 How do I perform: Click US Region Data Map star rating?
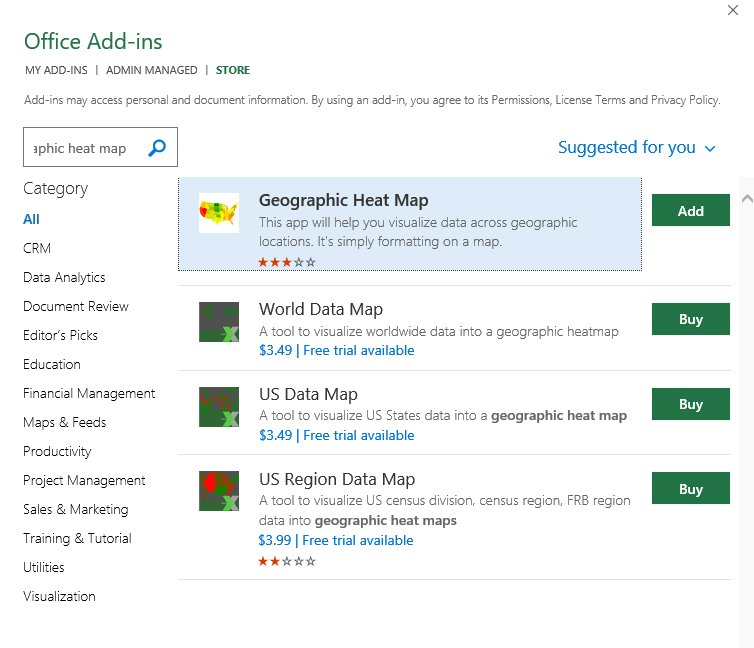[287, 561]
